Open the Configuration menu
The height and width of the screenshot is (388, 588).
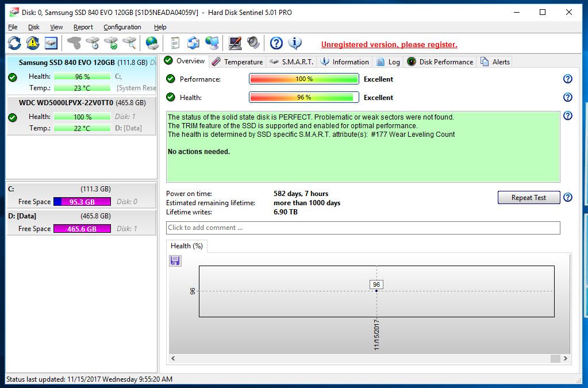(x=122, y=27)
